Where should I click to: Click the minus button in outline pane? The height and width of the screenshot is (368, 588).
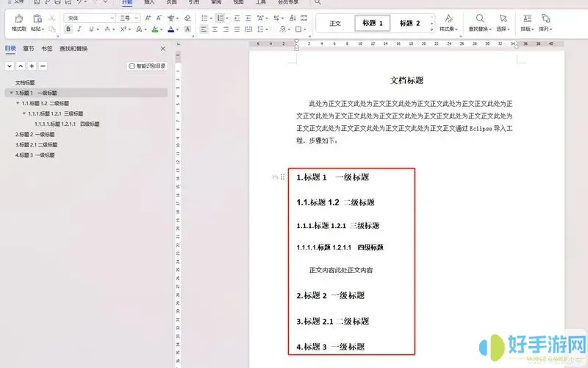pos(43,66)
